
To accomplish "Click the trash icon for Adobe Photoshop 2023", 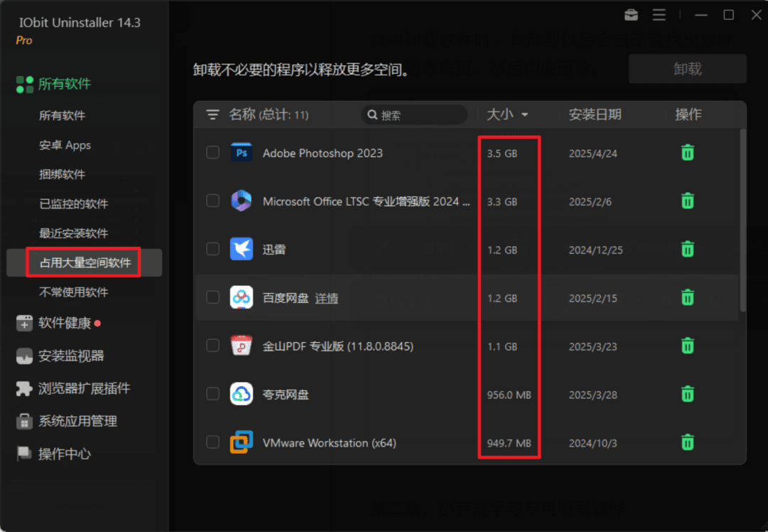I will point(687,153).
